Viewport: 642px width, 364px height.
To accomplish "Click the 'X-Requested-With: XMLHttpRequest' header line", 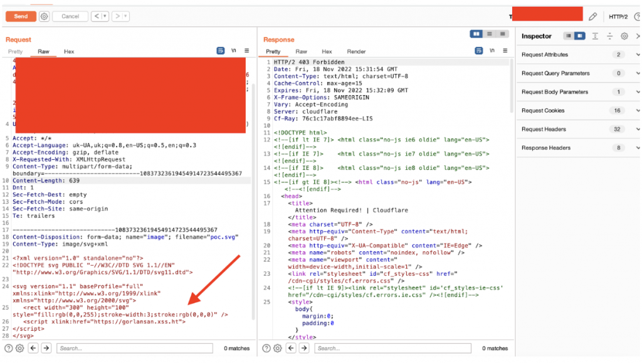I will pyautogui.click(x=69, y=160).
